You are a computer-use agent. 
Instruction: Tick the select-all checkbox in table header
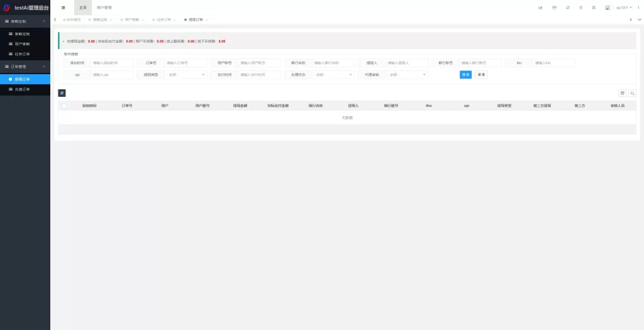coord(64,106)
